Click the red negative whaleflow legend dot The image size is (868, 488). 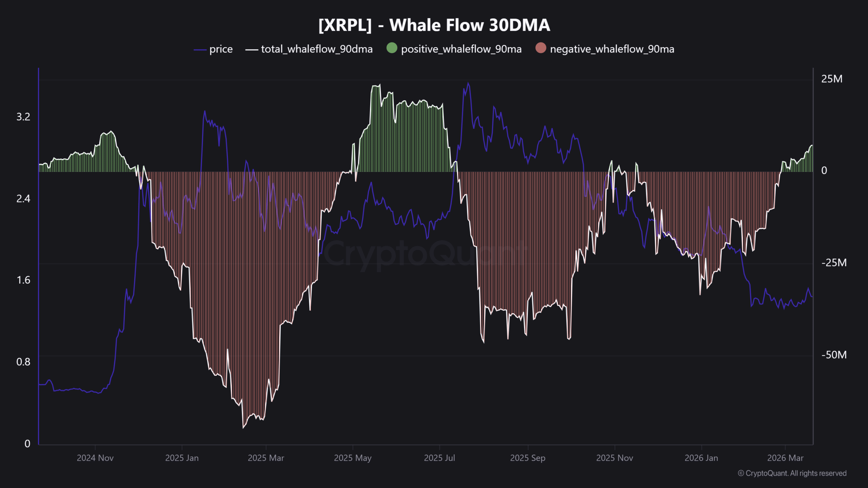pos(540,48)
